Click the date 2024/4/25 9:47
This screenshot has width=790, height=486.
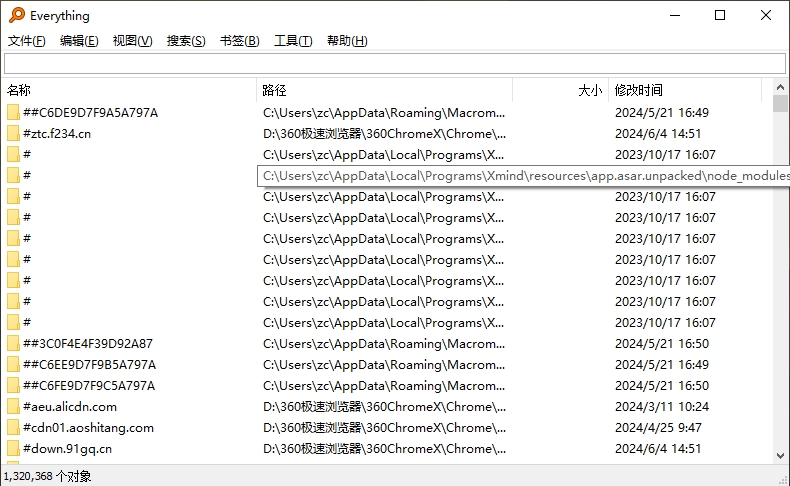(x=658, y=428)
